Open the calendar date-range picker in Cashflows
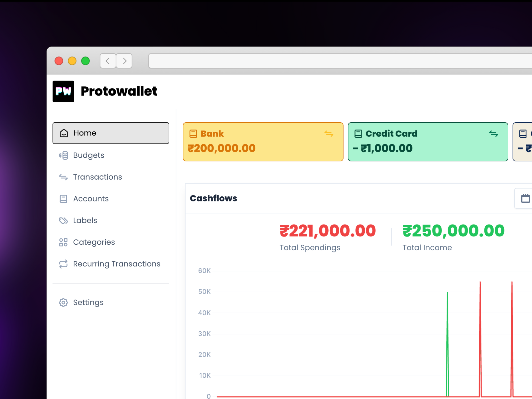This screenshot has width=532, height=399. coord(526,198)
